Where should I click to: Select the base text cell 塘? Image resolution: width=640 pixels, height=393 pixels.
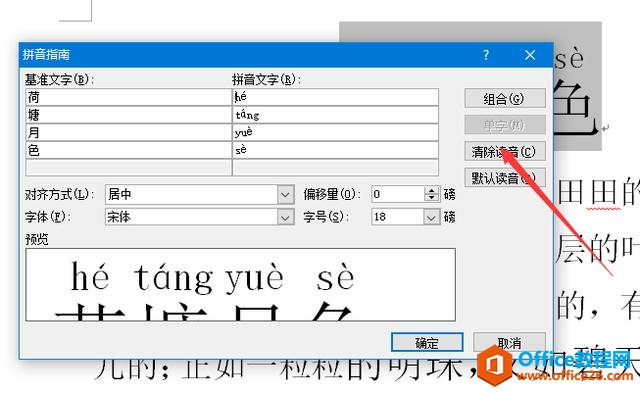(129, 115)
